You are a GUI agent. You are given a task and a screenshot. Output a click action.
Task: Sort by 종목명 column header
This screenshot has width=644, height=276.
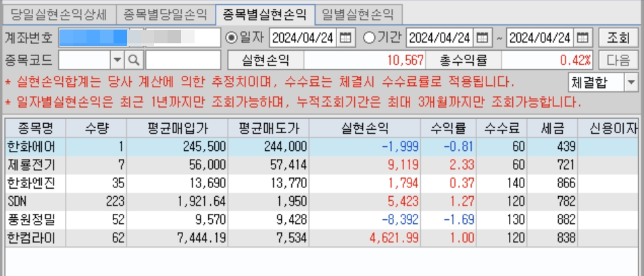coord(35,129)
